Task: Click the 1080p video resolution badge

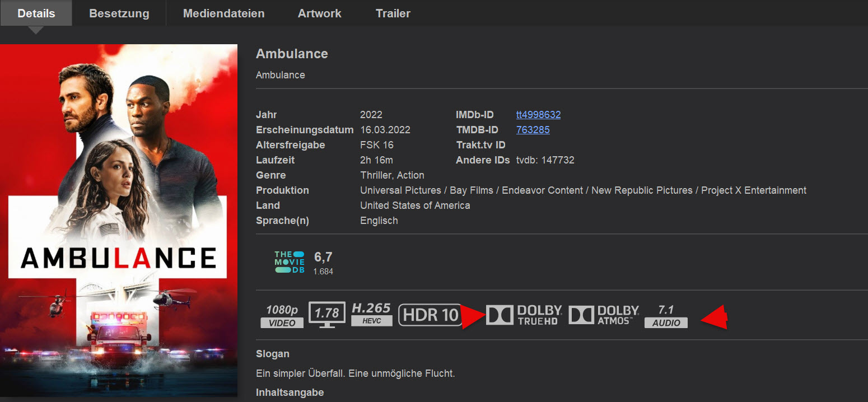Action: coord(282,315)
